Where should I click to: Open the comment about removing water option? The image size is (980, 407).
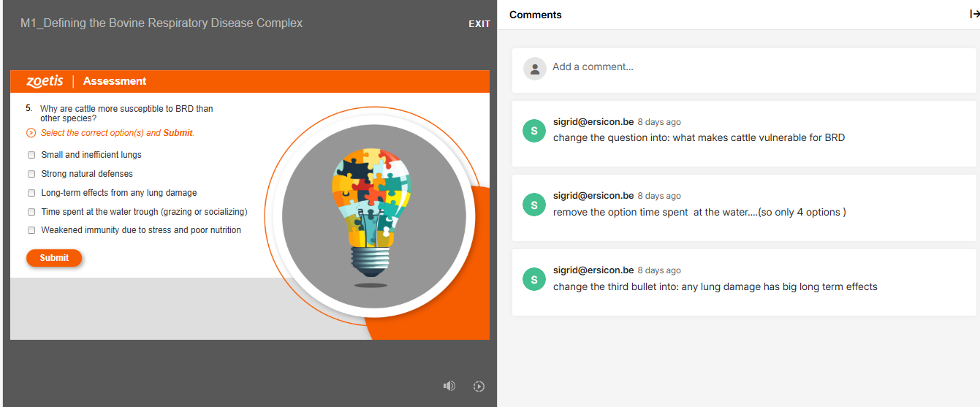coord(699,213)
